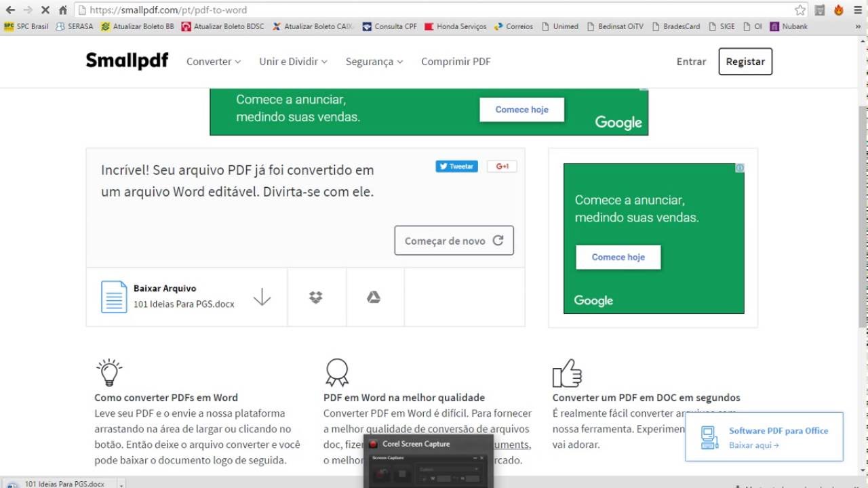The width and height of the screenshot is (868, 488).
Task: Click the Entrar login link
Action: click(691, 61)
